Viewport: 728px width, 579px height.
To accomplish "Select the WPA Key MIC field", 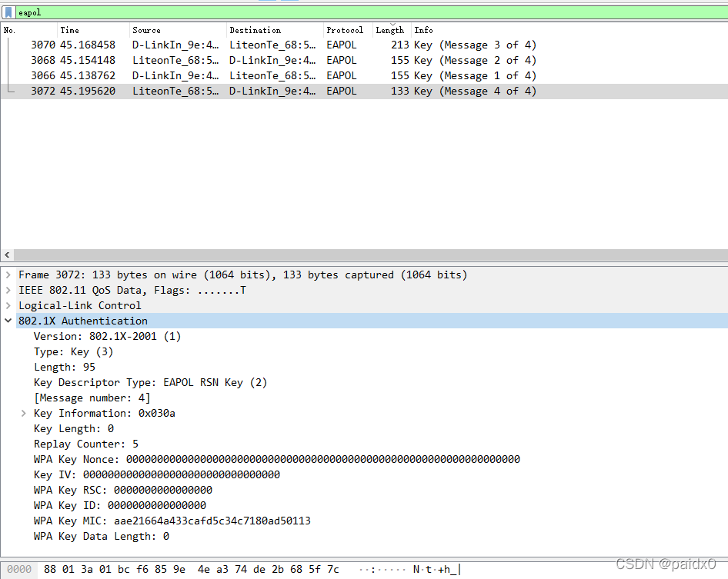I will pyautogui.click(x=172, y=521).
